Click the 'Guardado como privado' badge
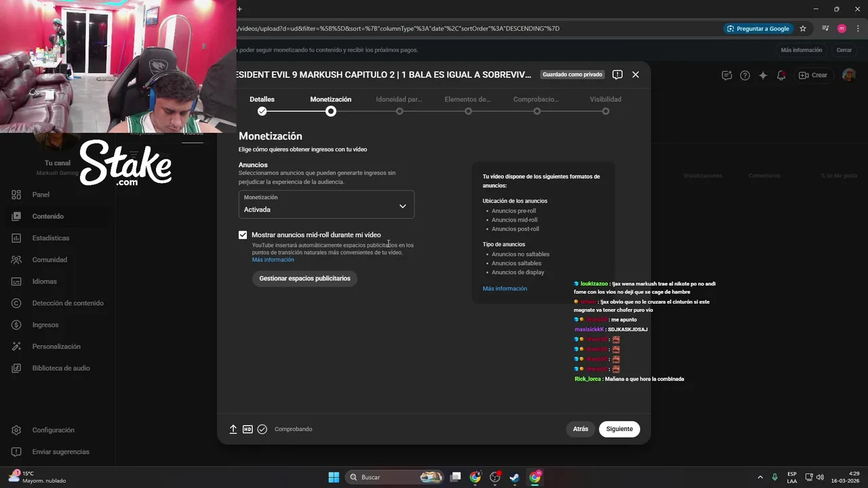The image size is (868, 488). click(x=572, y=75)
